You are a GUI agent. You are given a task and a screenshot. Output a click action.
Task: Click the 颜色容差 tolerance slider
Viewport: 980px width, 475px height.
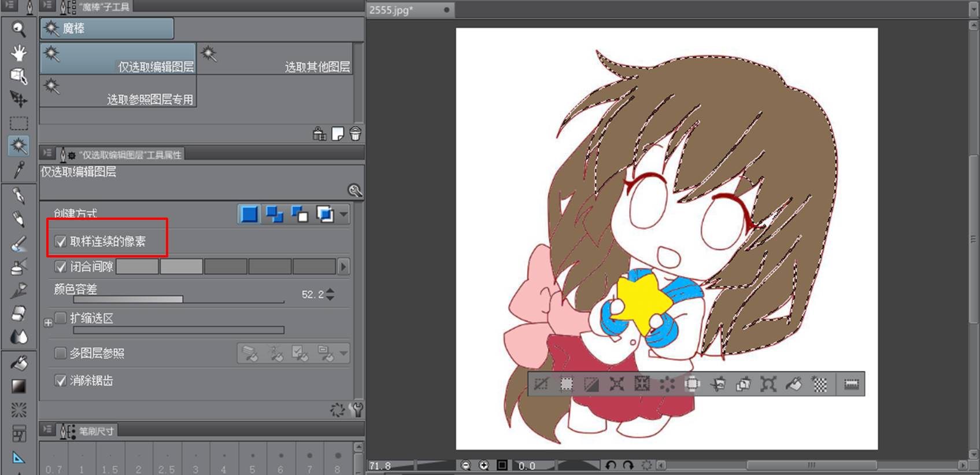[179, 299]
